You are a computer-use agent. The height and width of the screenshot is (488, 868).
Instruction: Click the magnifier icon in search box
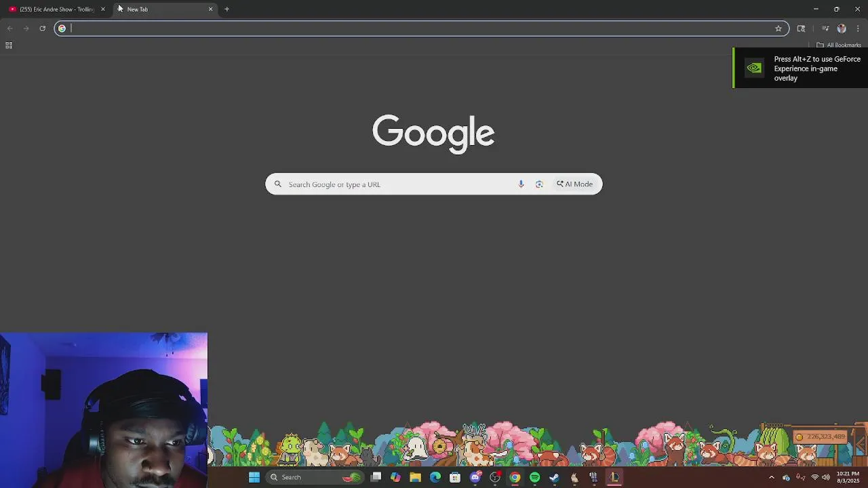pyautogui.click(x=277, y=184)
